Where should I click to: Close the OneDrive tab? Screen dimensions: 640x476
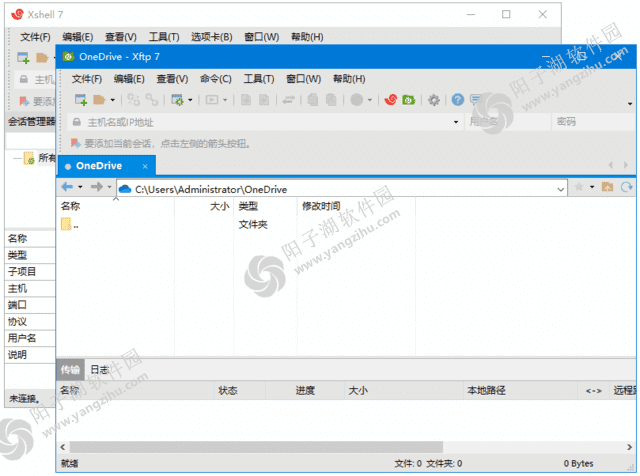145,166
